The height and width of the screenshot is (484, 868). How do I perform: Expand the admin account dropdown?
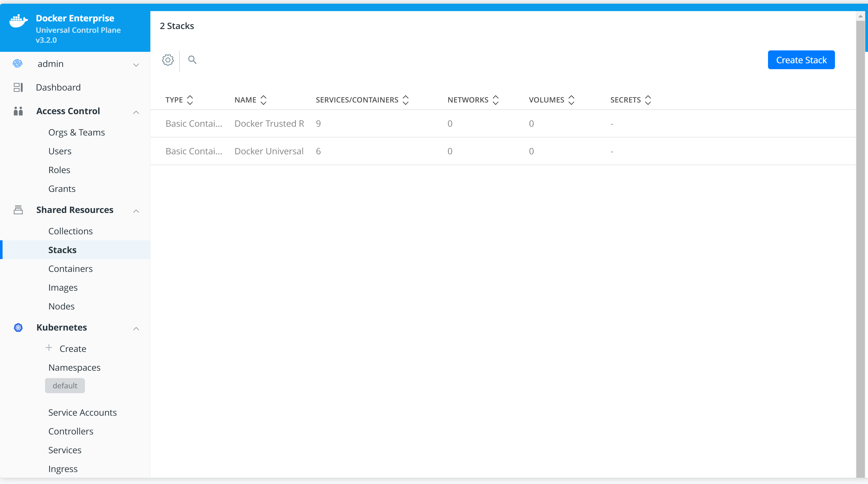136,65
